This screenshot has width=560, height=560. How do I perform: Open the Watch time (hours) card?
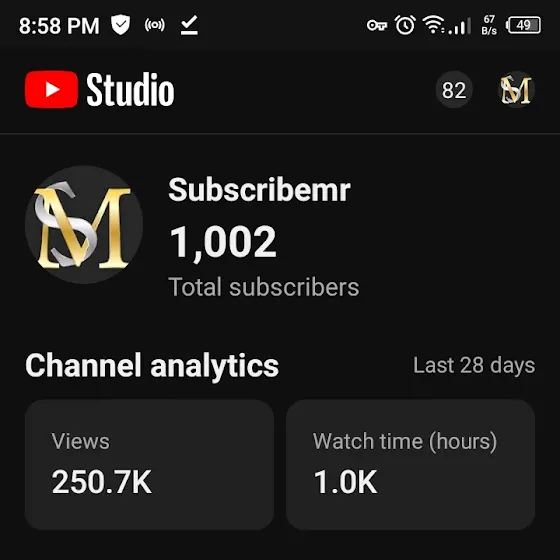(x=410, y=464)
